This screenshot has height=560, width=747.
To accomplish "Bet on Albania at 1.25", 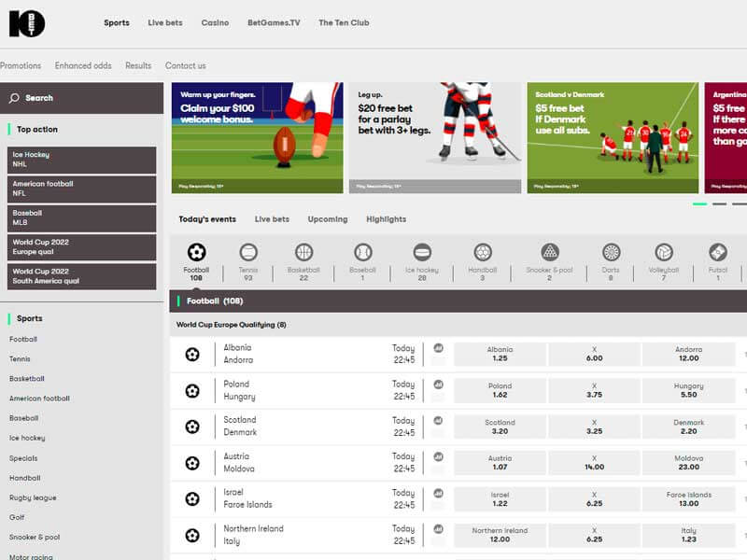I will point(500,354).
